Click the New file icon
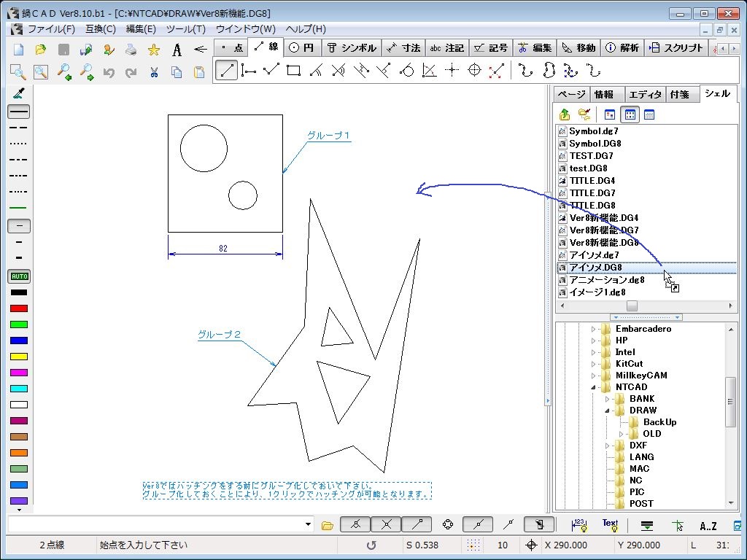The image size is (747, 560). (18, 49)
